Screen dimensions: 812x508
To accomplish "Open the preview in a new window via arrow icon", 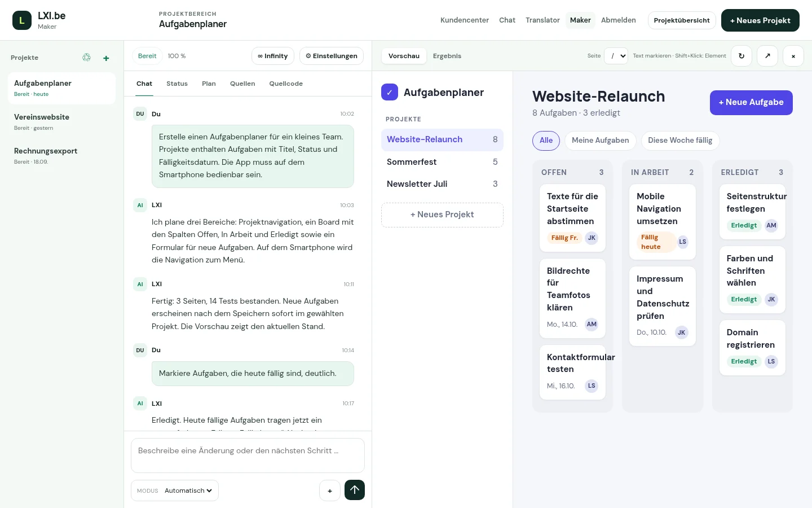I will [x=767, y=56].
